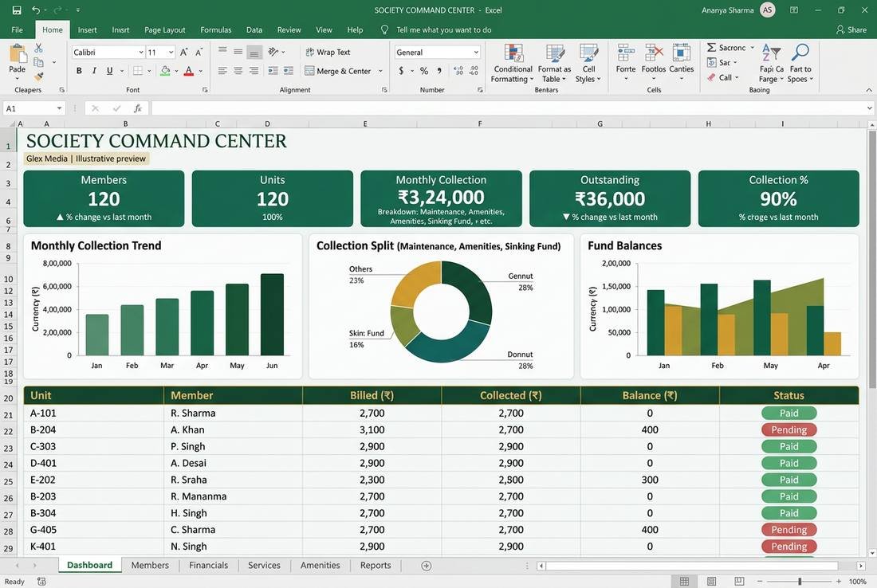Open the font color dropdown arrow

201,71
